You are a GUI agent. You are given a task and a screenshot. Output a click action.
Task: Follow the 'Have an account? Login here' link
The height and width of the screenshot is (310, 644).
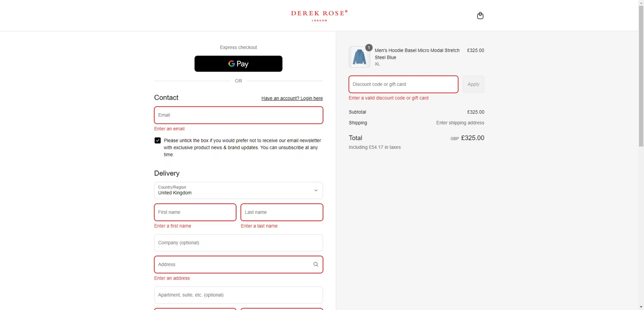[x=292, y=98]
